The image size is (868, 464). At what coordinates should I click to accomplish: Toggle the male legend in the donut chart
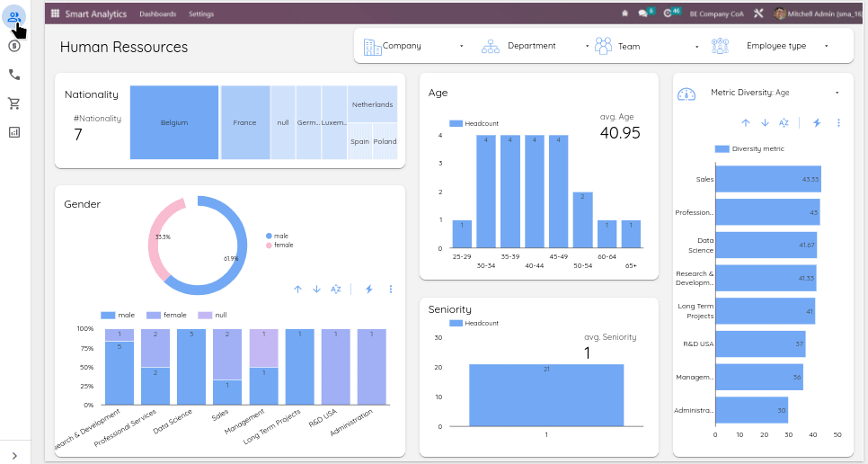pyautogui.click(x=277, y=236)
